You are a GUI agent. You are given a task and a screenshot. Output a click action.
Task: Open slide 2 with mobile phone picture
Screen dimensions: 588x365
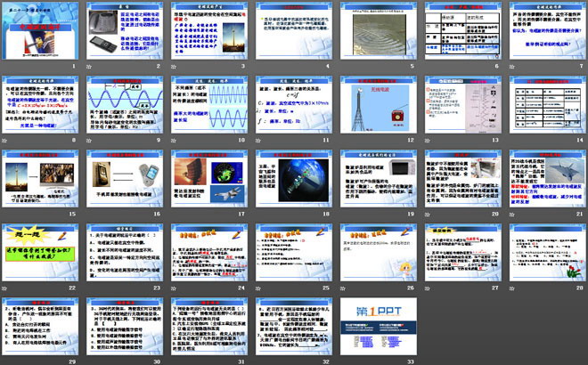click(125, 32)
